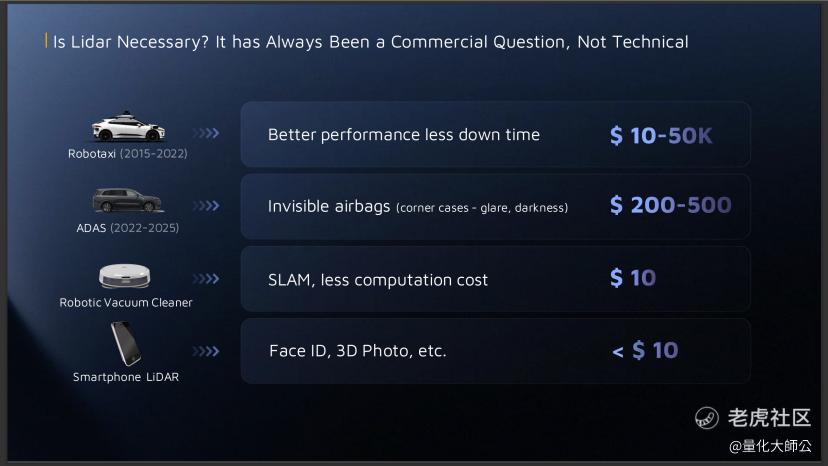828x466 pixels.
Task: Click the "Robotaxi (2015-2022)" label
Action: (127, 154)
